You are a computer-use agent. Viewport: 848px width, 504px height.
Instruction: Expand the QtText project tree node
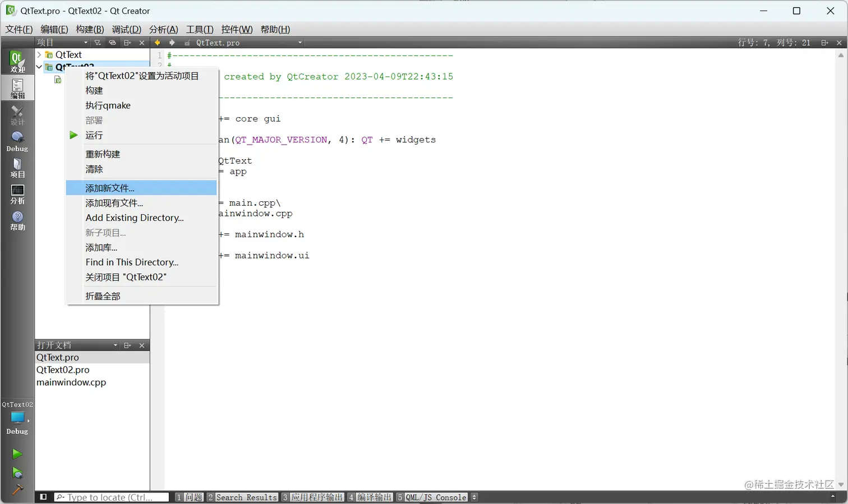(39, 54)
